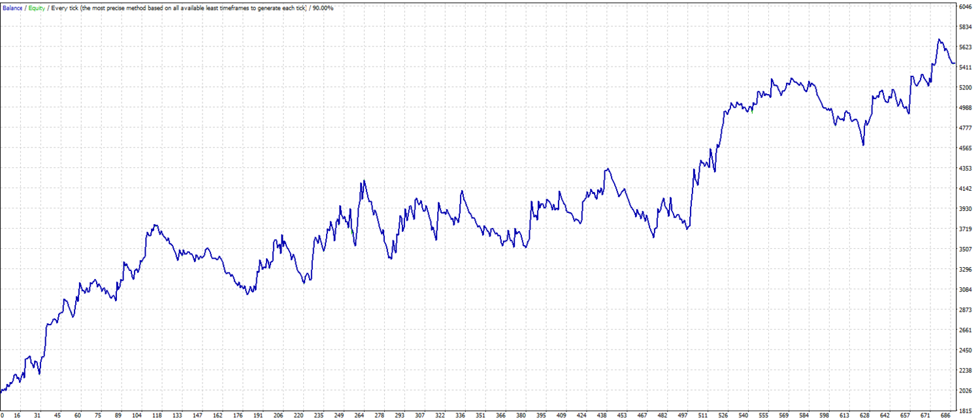Select trade number 293 on horizontal axis
The width and height of the screenshot is (980, 420).
[x=399, y=415]
